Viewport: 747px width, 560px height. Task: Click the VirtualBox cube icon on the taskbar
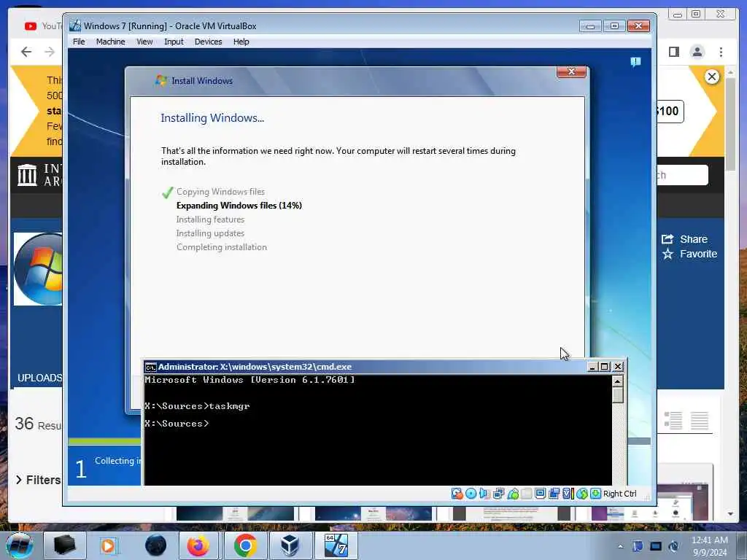pyautogui.click(x=290, y=545)
